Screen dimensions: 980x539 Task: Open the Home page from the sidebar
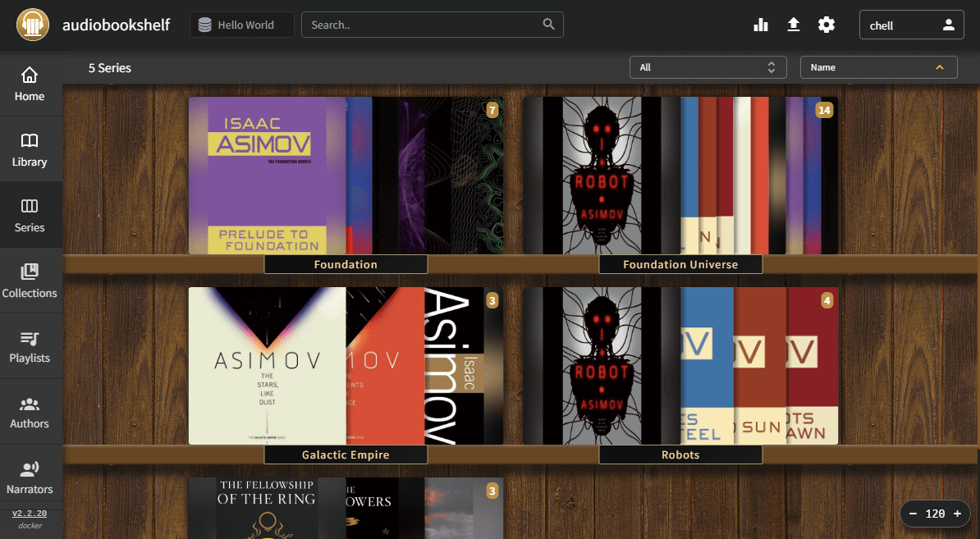coord(30,85)
